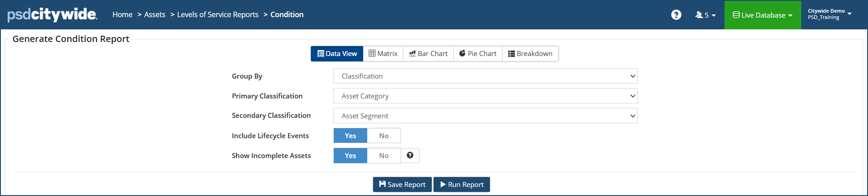This screenshot has height=196, width=868.
Task: Expand the Secondary Classification dropdown
Action: (x=485, y=116)
